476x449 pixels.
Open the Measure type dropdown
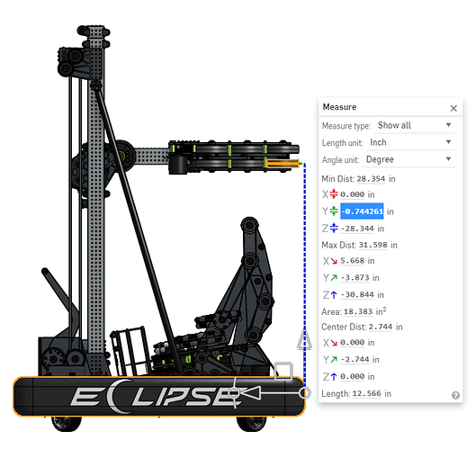(415, 125)
